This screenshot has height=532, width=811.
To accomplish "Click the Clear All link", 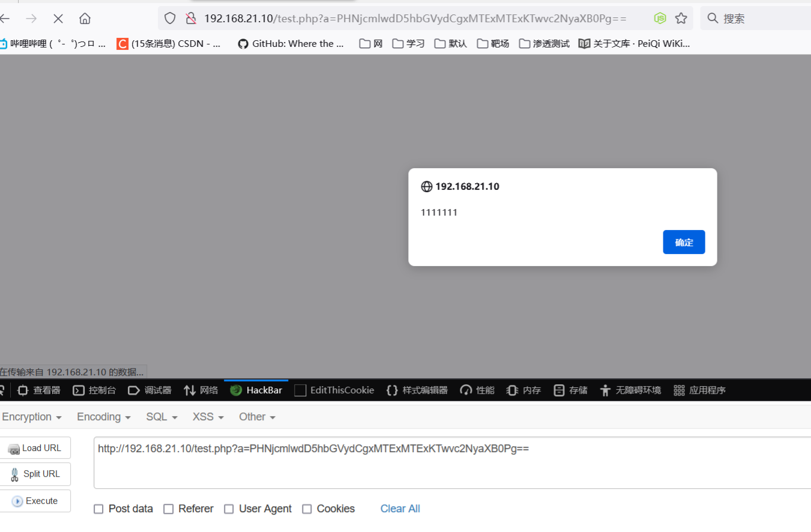I will click(x=400, y=509).
